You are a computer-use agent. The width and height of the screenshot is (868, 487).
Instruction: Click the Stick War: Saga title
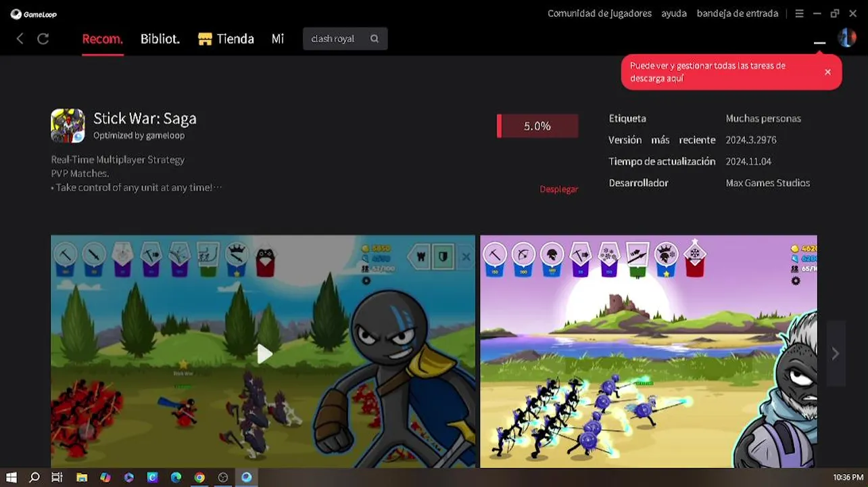pos(145,118)
